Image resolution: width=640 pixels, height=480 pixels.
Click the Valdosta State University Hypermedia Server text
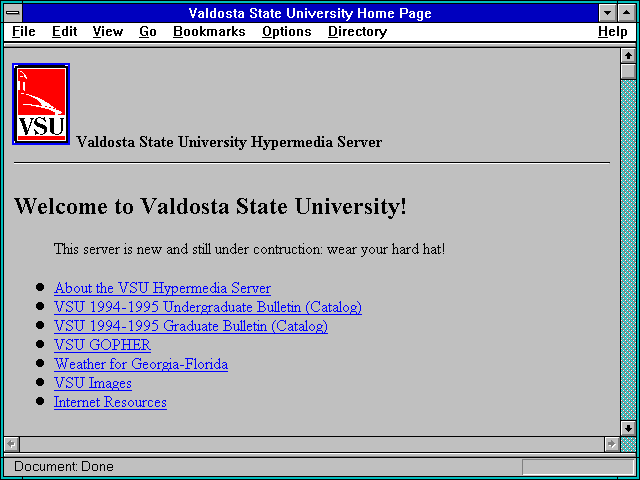[229, 142]
